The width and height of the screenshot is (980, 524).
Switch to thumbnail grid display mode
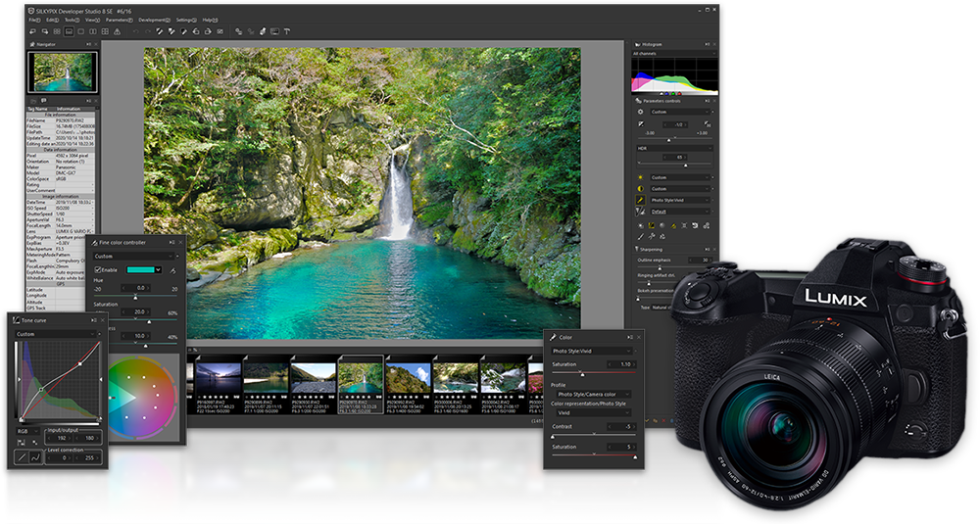pyautogui.click(x=57, y=31)
